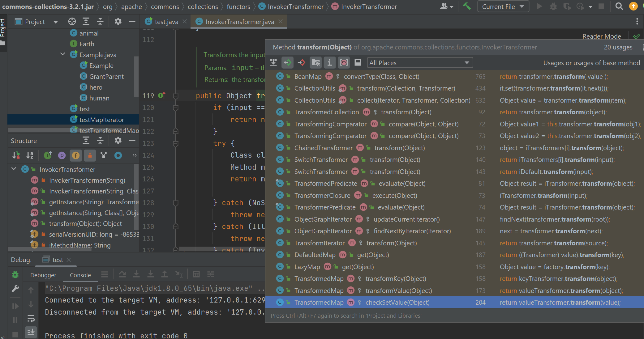Click collections breadcrumb in navigation bar
The width and height of the screenshot is (644, 339).
pos(203,6)
